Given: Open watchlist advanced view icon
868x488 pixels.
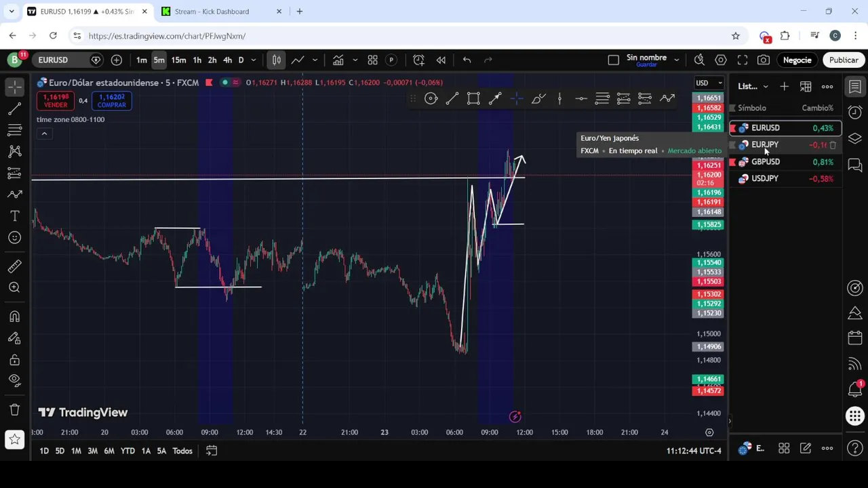Looking at the screenshot, I should pos(806,86).
